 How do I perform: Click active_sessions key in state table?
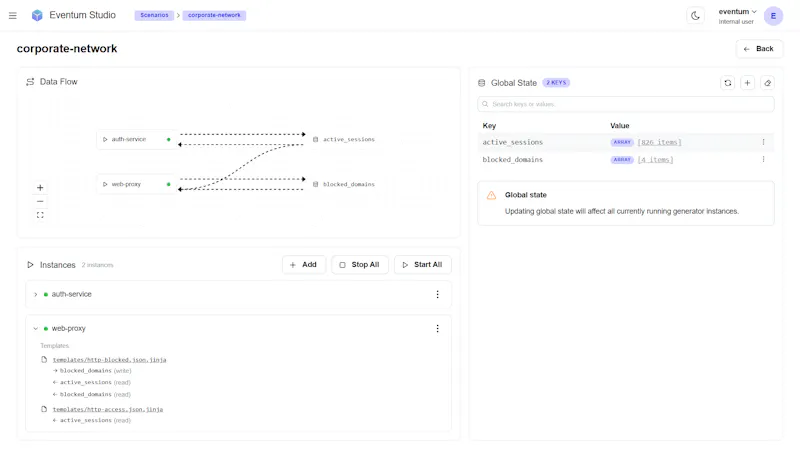(513, 142)
